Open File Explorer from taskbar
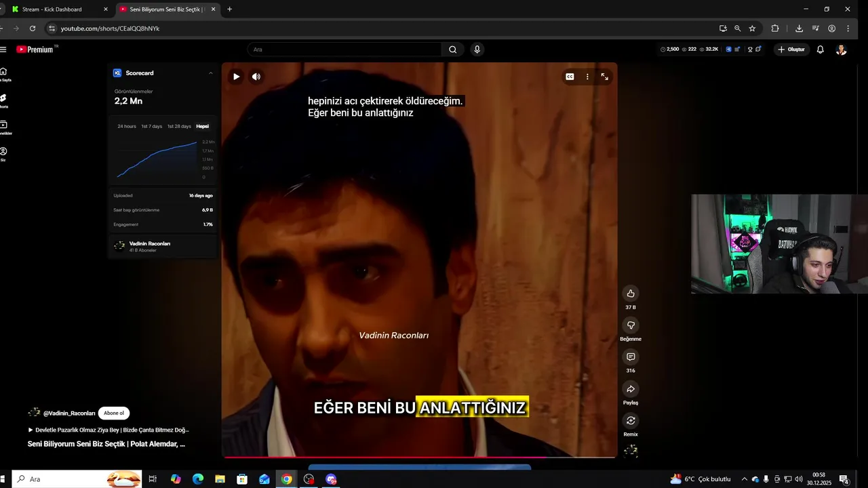This screenshot has width=868, height=488. 220,479
